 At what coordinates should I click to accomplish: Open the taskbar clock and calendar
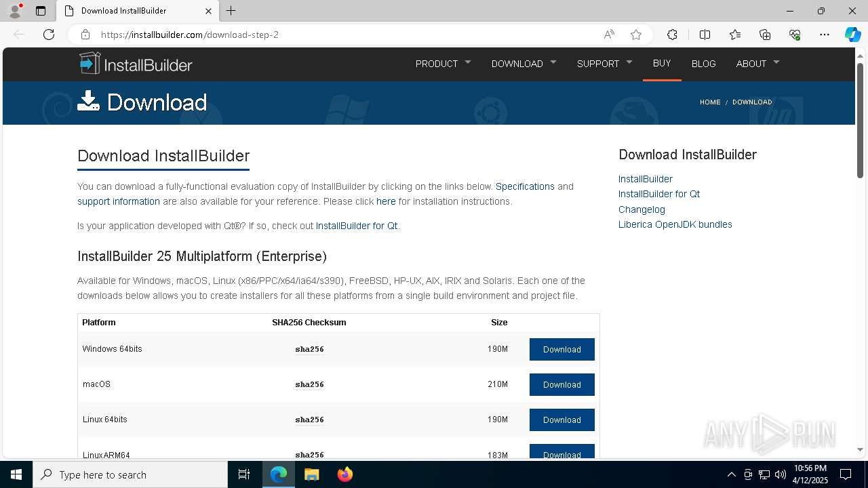[810, 474]
